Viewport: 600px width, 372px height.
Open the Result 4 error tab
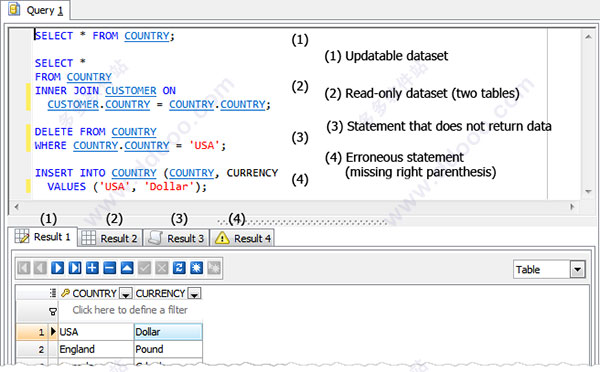click(243, 238)
